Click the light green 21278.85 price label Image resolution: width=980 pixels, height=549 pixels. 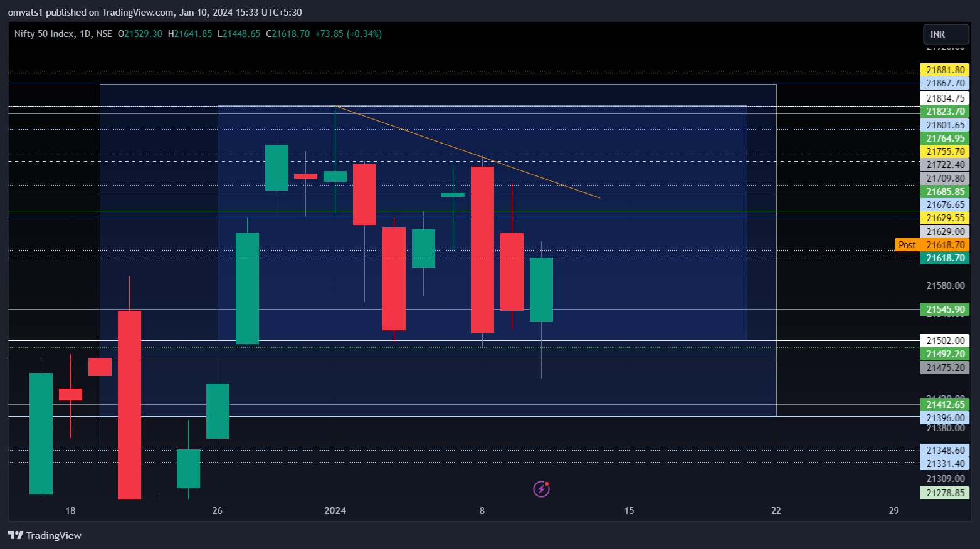945,493
